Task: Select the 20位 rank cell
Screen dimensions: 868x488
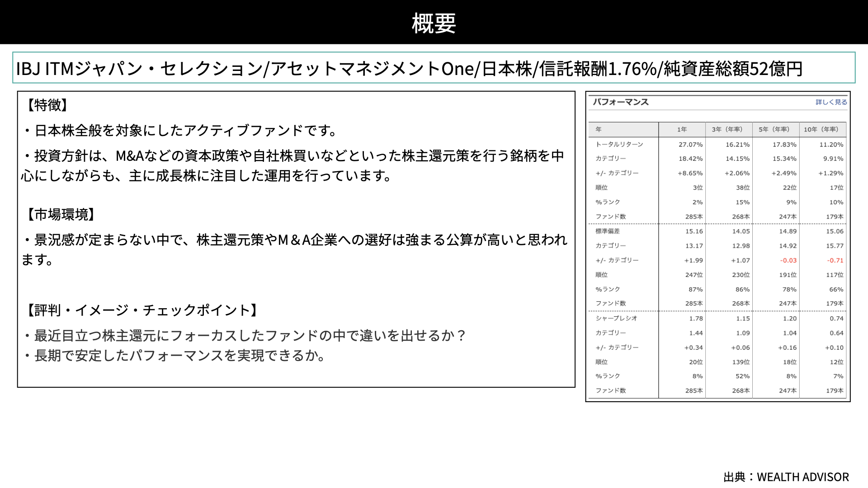Action: (x=696, y=362)
